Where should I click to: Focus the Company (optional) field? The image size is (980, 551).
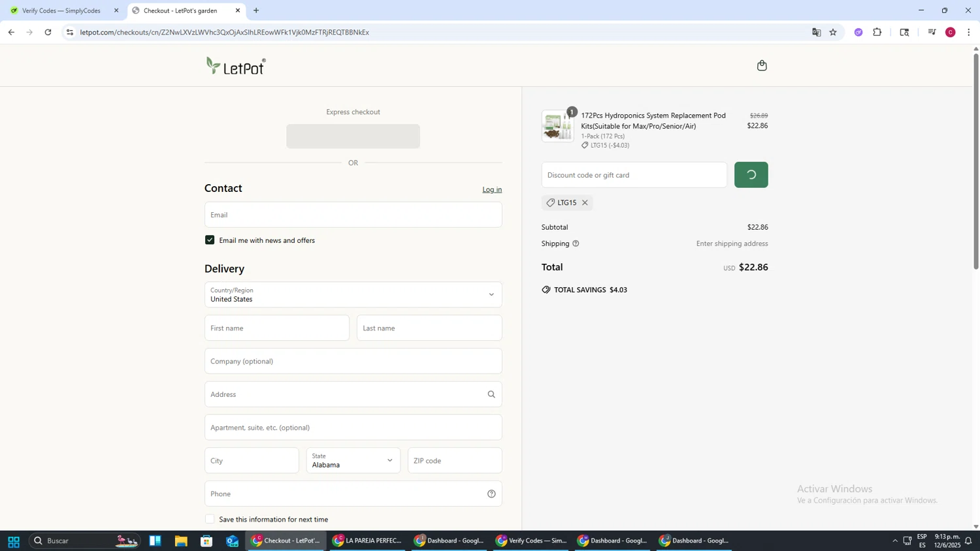353,362
